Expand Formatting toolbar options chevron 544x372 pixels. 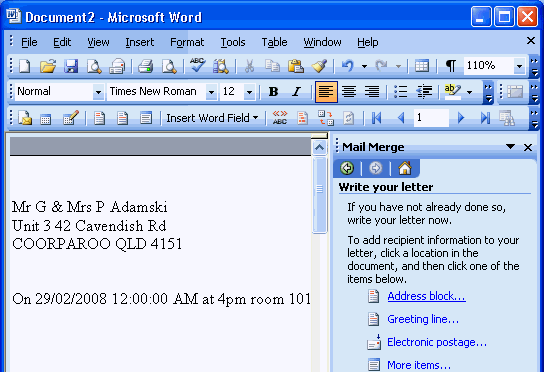click(488, 93)
